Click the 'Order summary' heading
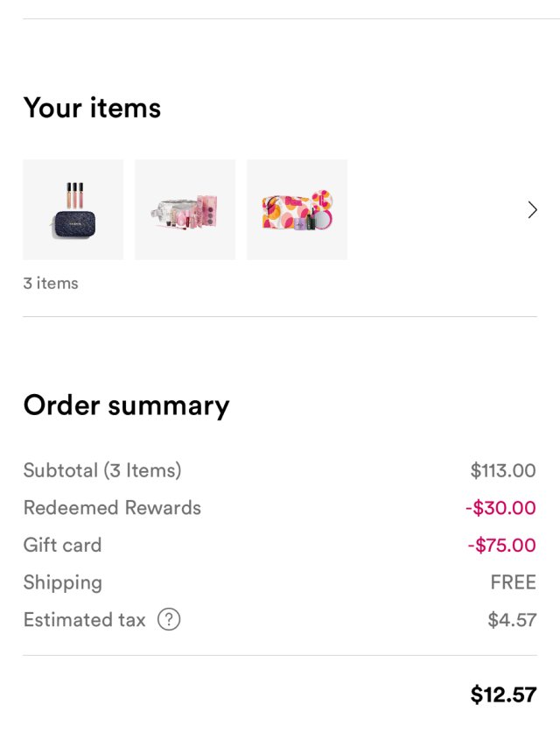The image size is (560, 747). pyautogui.click(x=126, y=405)
